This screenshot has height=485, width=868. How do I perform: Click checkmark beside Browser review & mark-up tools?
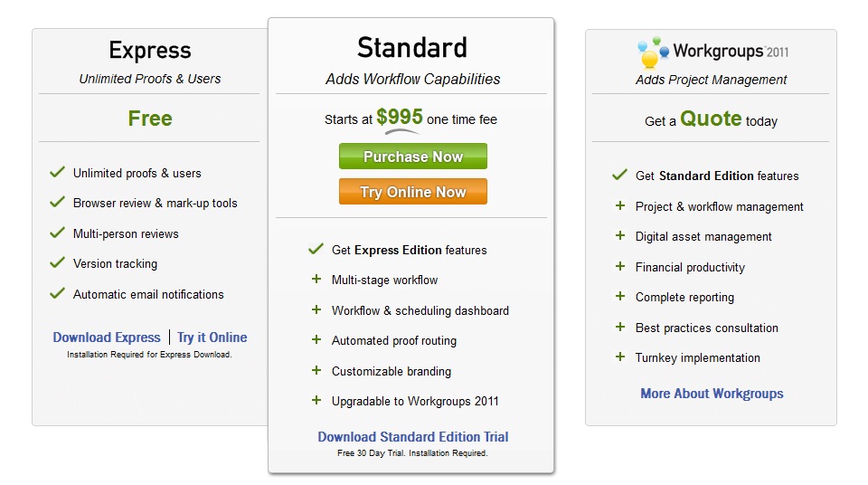(58, 202)
